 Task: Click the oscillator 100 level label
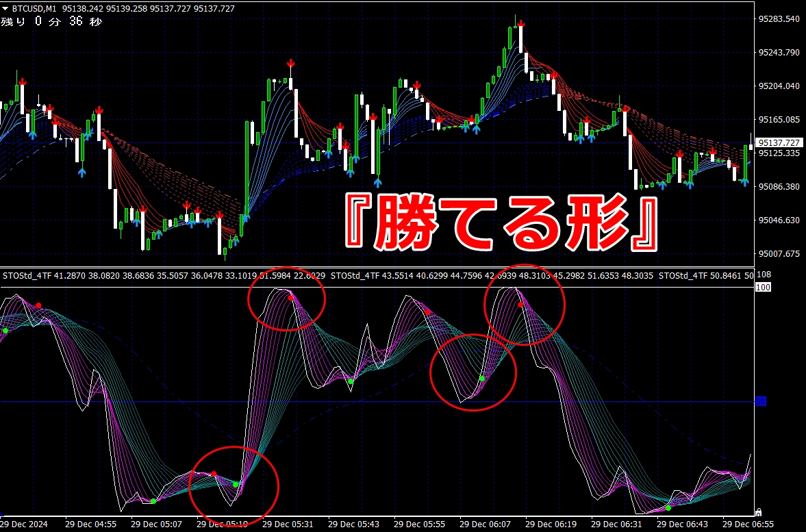click(x=763, y=288)
